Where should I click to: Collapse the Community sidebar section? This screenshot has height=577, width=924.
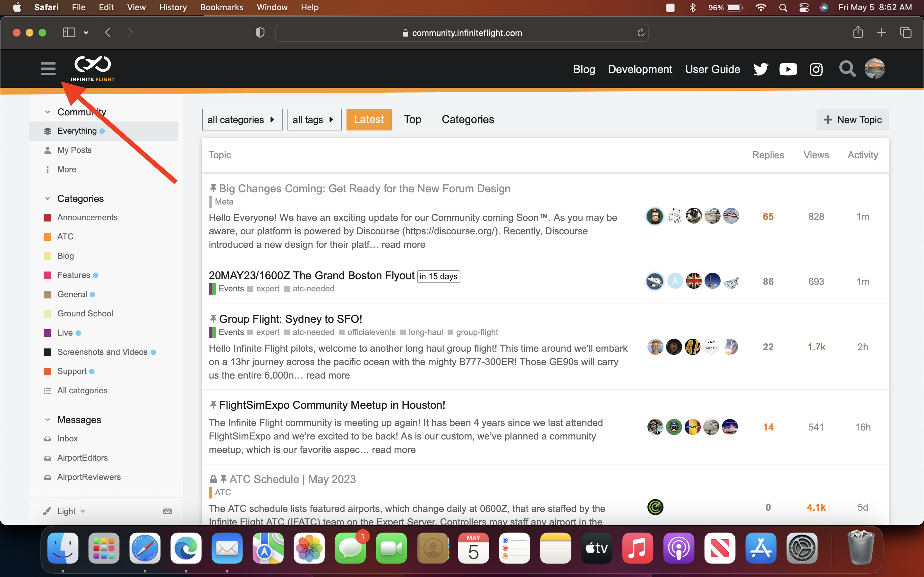[47, 112]
